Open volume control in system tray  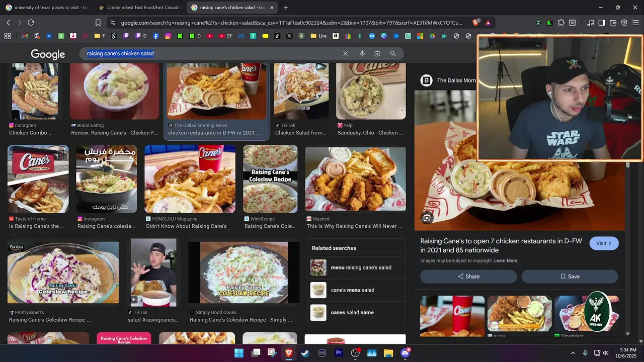coord(606,353)
